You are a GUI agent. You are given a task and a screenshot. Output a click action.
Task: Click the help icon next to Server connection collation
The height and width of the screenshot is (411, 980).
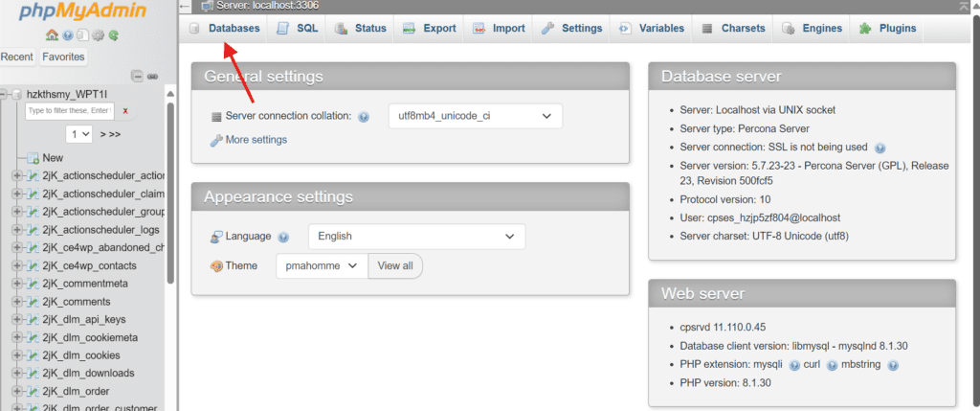point(364,117)
